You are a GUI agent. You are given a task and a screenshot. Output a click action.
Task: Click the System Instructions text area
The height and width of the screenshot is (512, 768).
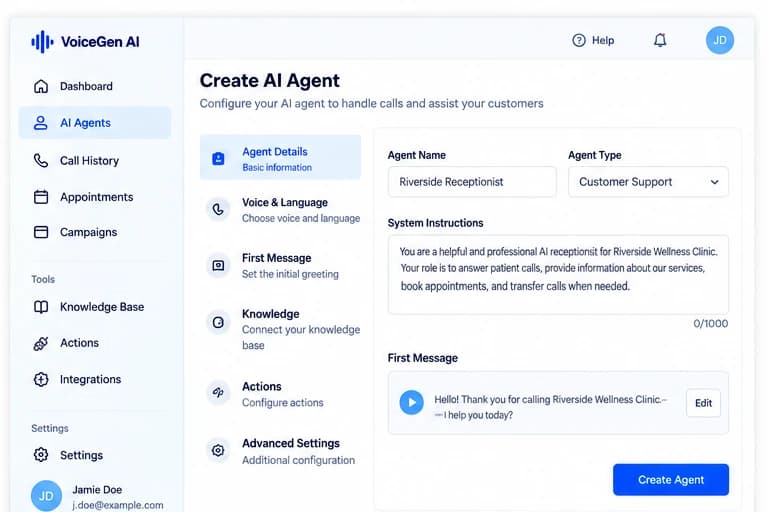(558, 274)
